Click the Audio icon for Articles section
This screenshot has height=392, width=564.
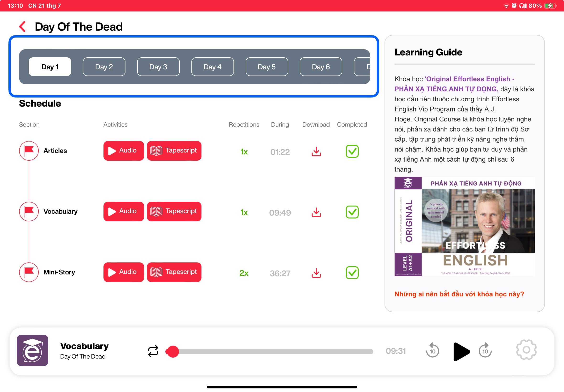[x=122, y=150]
